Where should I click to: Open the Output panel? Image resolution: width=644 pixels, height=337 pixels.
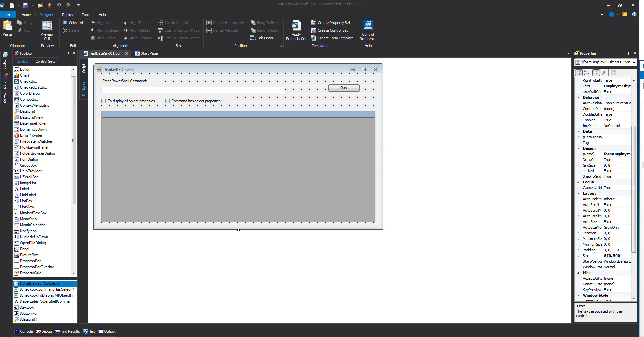tap(107, 331)
